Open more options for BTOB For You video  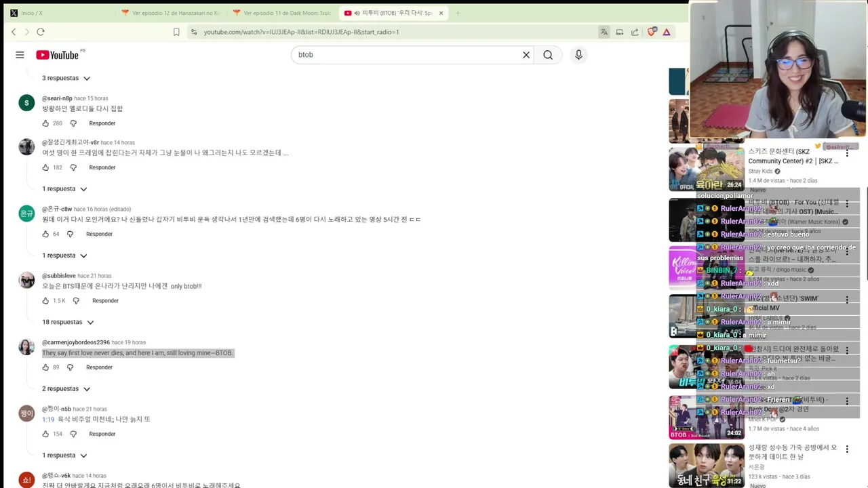point(847,203)
